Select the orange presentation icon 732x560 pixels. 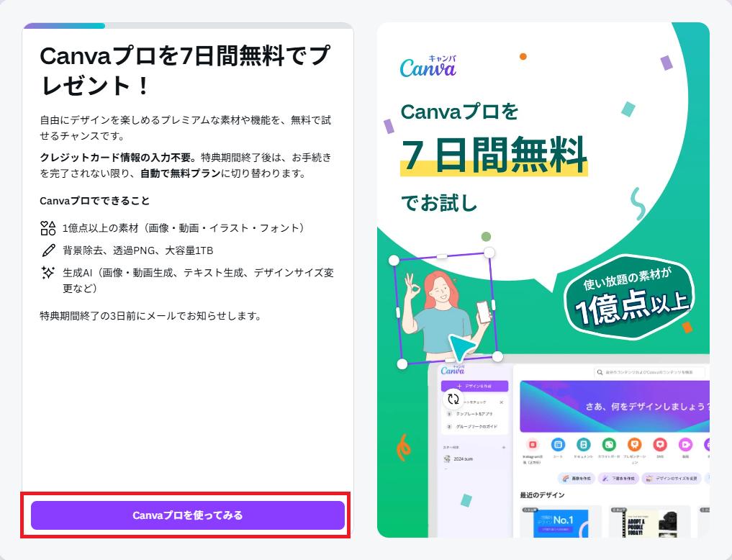click(x=634, y=444)
